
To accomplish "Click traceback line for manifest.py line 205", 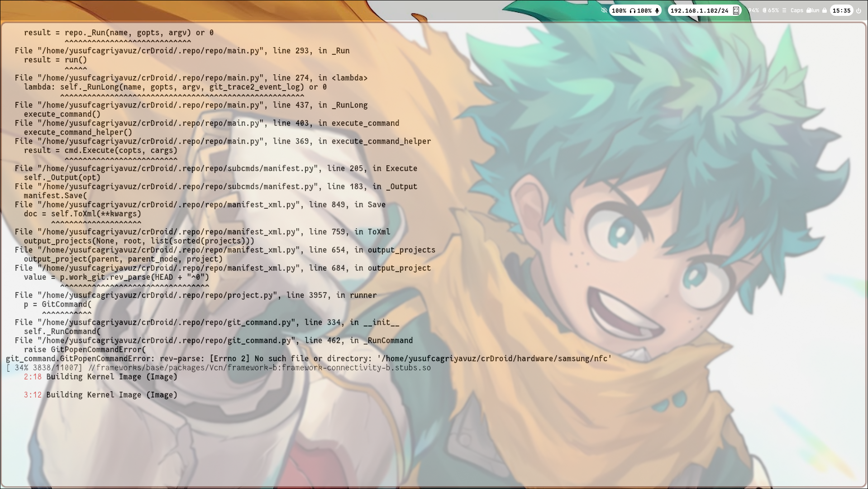I will point(216,168).
